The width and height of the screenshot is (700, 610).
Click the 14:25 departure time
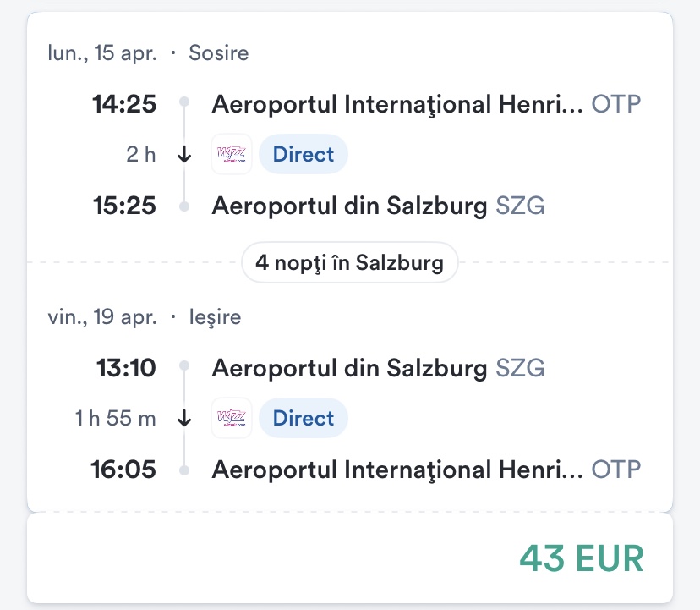tap(124, 105)
